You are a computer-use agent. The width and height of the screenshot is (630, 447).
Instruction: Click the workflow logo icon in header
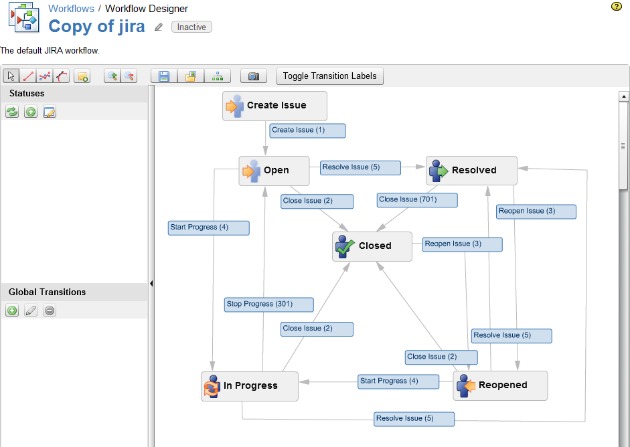coord(24,17)
